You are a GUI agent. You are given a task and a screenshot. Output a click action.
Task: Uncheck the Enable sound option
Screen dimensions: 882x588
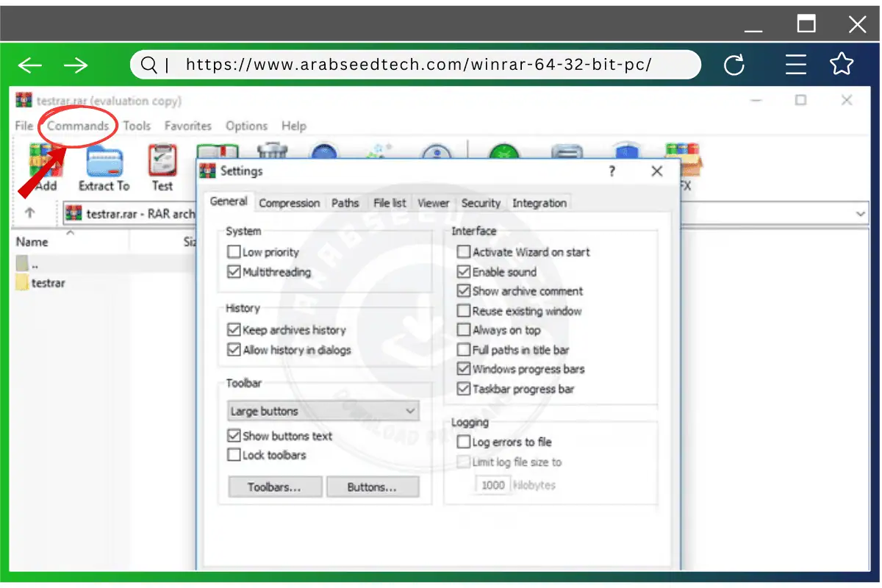464,272
